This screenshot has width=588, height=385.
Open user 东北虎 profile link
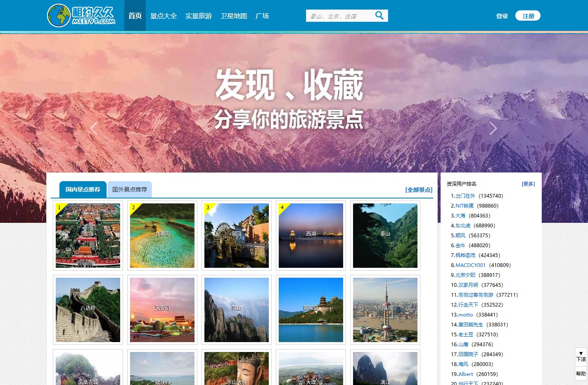point(463,226)
